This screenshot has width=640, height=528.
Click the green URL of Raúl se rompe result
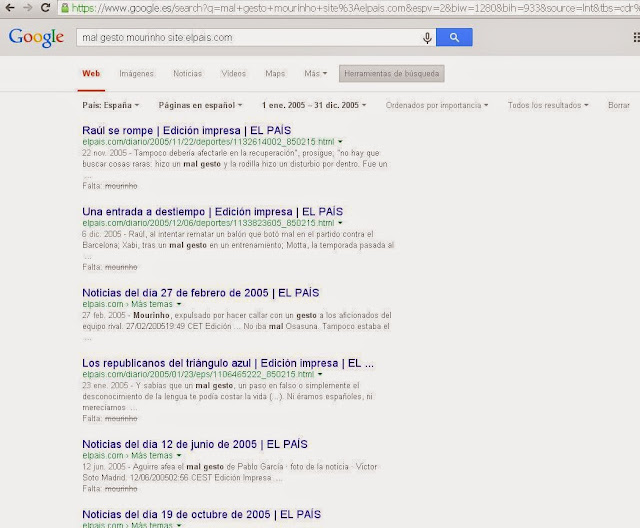208,142
